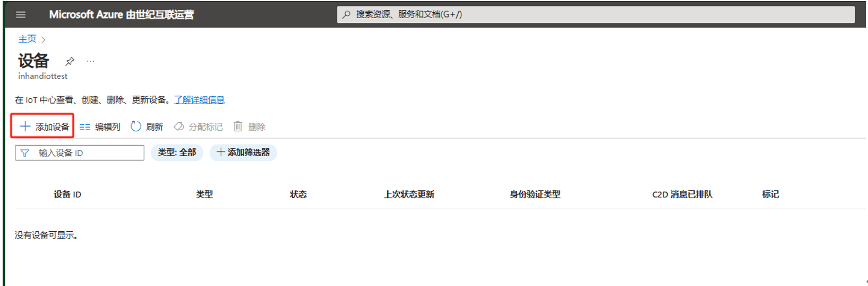This screenshot has height=286, width=868.
Task: Click the 删除 trash button
Action: [250, 127]
